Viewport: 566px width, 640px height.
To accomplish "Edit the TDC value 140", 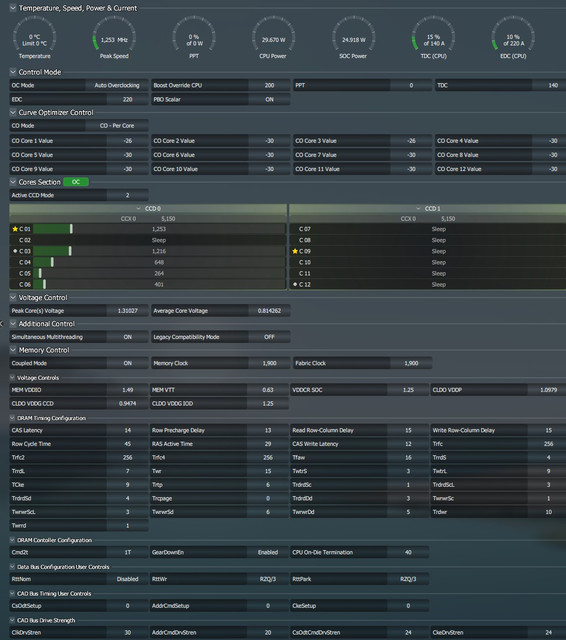I will [549, 85].
